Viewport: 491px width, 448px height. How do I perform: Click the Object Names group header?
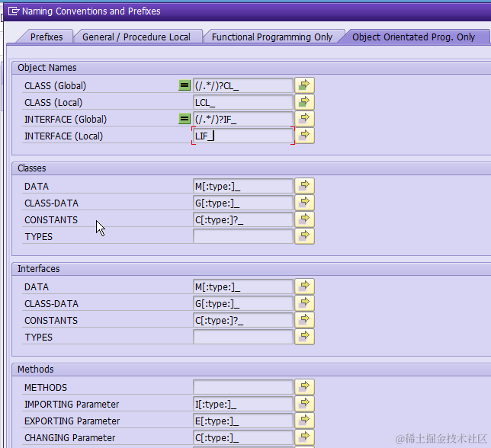47,68
